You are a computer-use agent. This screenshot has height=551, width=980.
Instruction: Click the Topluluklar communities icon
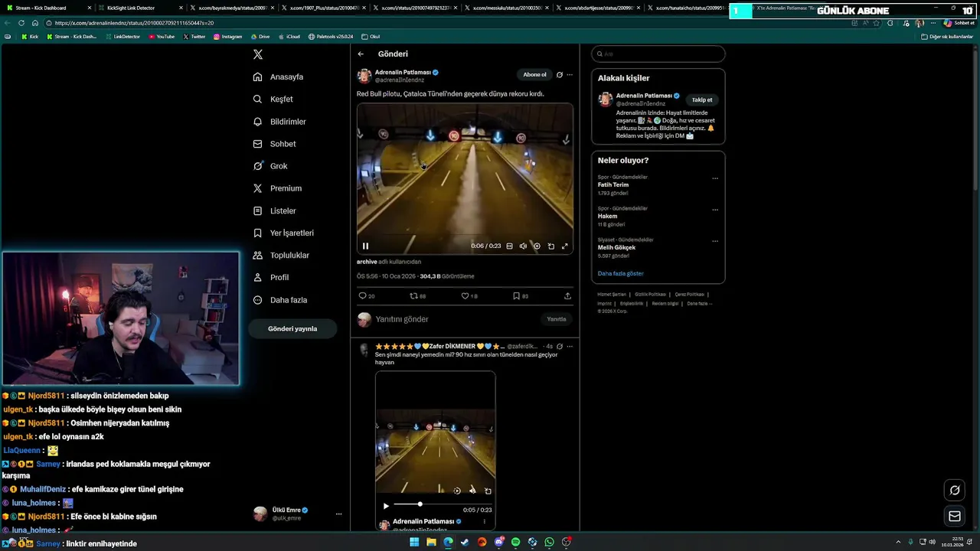click(257, 255)
